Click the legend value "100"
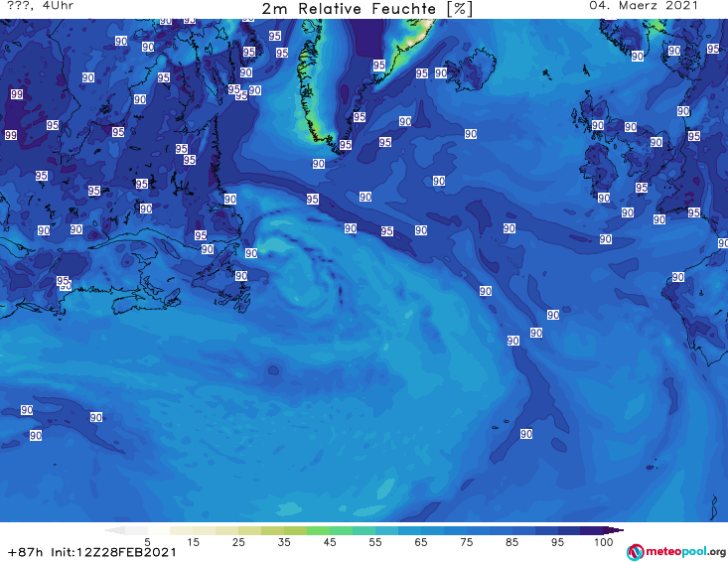Screen dimensions: 728x562 pyautogui.click(x=604, y=542)
